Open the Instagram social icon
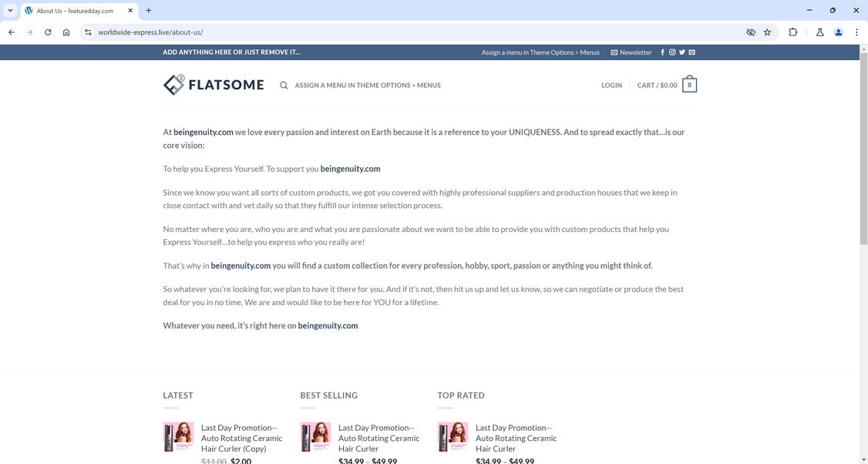868x464 pixels. click(x=672, y=52)
